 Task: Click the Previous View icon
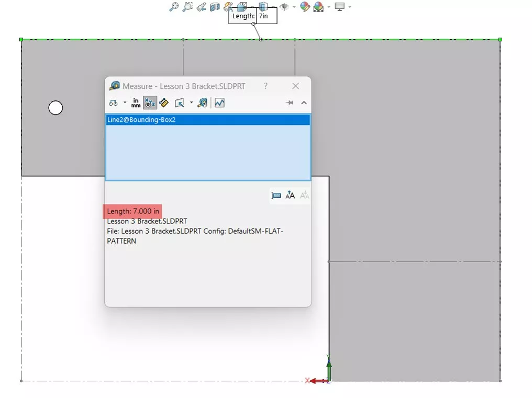[201, 6]
